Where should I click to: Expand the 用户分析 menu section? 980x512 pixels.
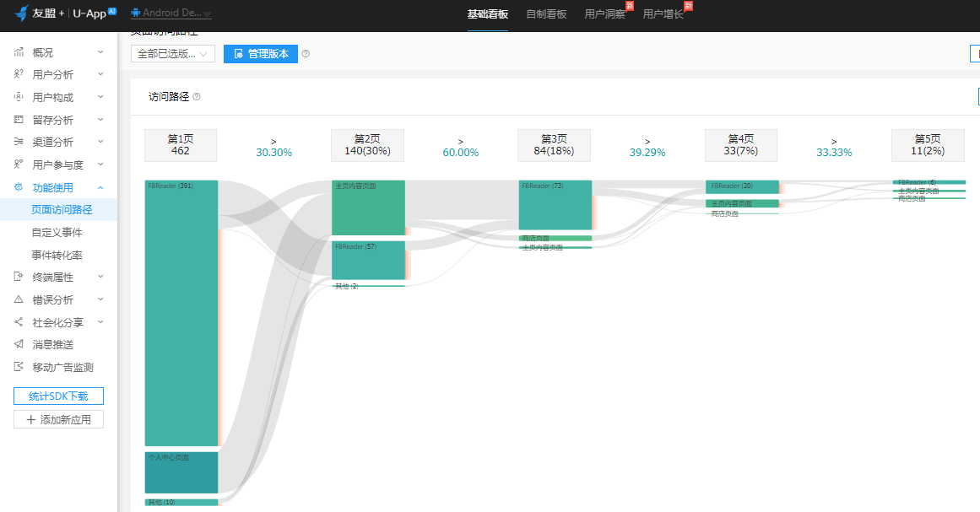coord(100,75)
